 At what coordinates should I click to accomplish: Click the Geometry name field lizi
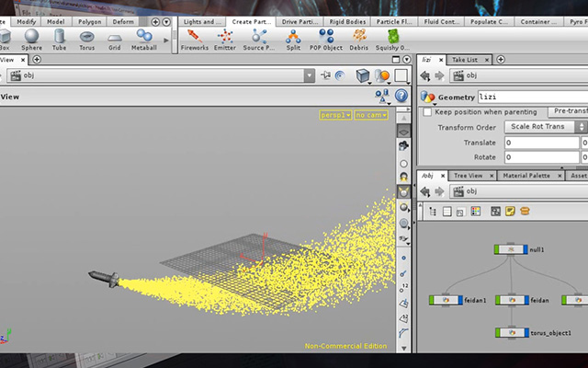coord(533,97)
